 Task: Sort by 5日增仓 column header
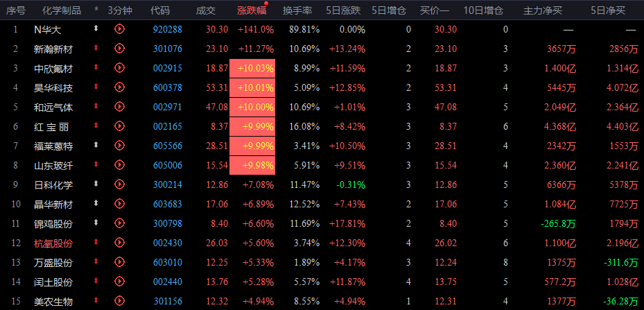(389, 10)
